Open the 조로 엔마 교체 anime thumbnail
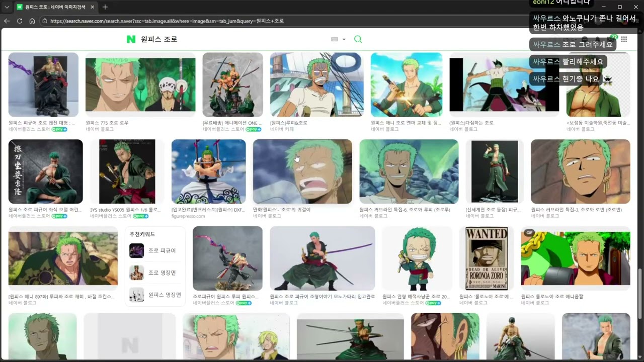Viewport: 644px width, 362px height. pos(407,84)
